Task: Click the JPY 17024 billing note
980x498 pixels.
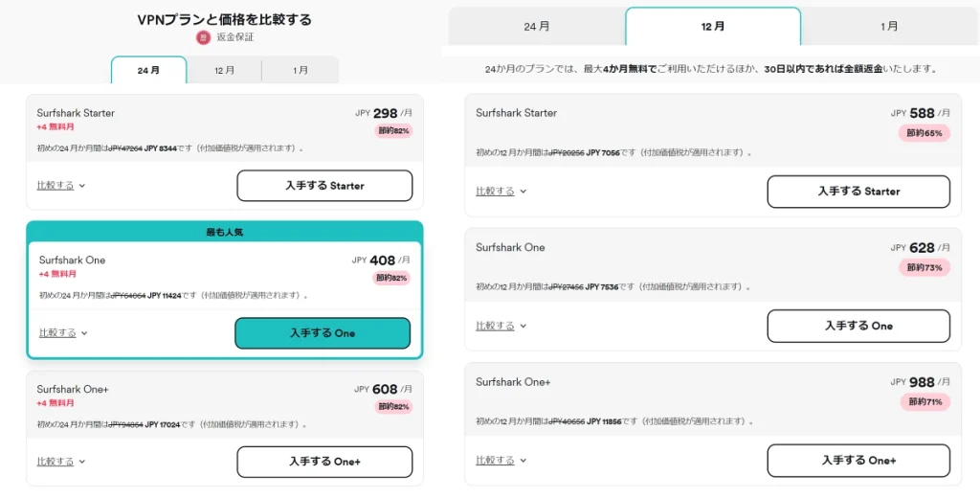Action: [x=172, y=425]
